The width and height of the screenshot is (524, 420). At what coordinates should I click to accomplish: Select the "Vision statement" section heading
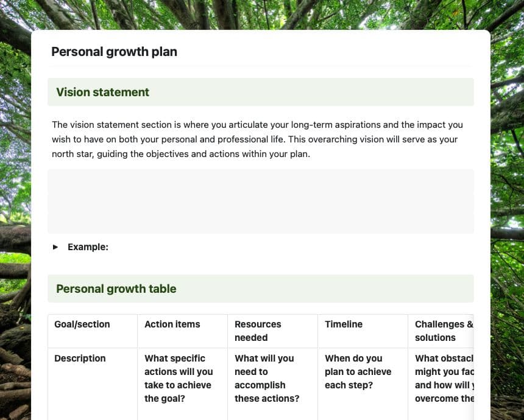tap(102, 93)
